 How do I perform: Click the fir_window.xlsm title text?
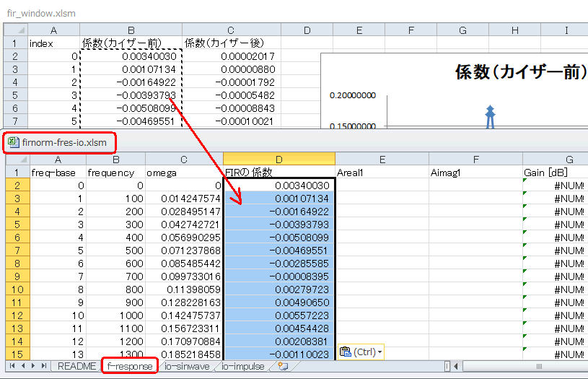41,14
